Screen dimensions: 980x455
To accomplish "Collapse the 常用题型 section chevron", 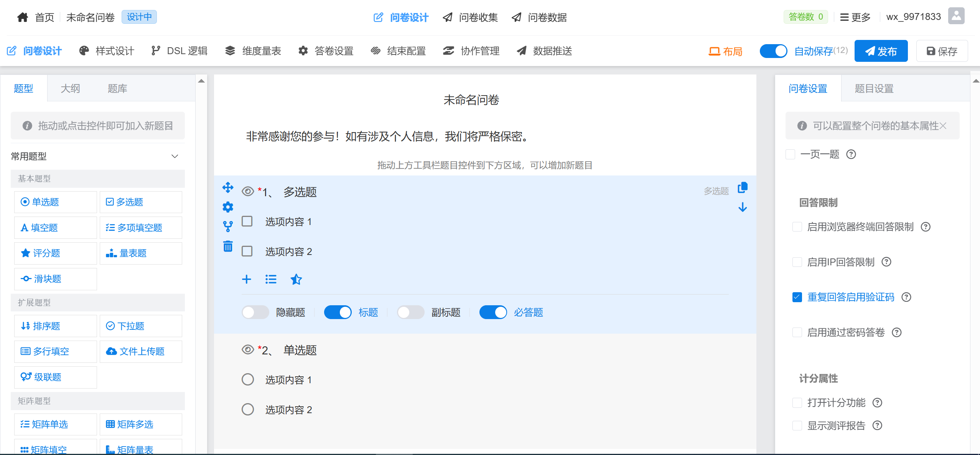I will (x=175, y=156).
